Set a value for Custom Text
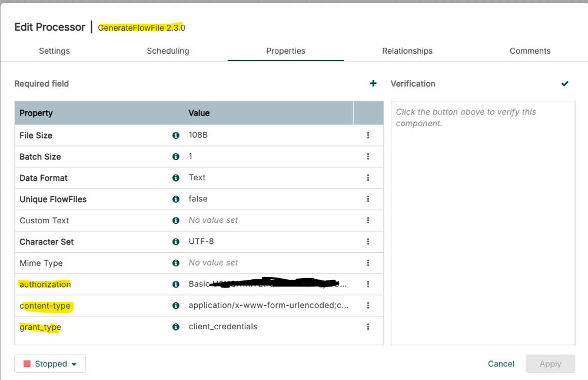 point(213,220)
